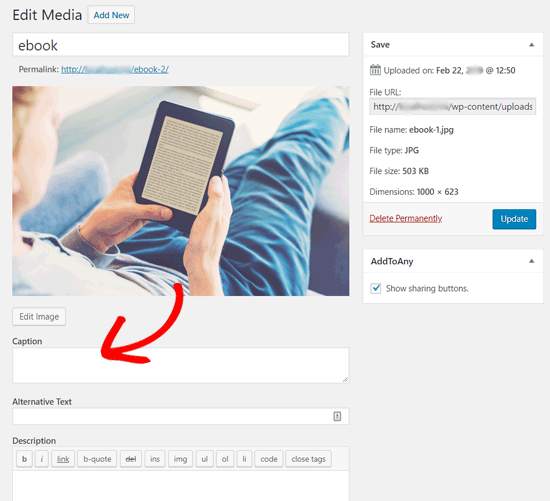Image resolution: width=550 pixels, height=501 pixels.
Task: Click the Edit Image button
Action: tap(39, 316)
